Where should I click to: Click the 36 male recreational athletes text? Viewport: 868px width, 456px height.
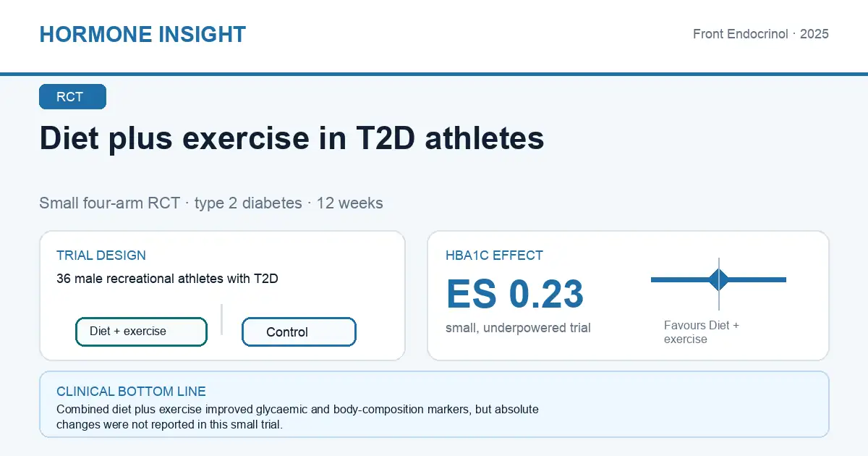[167, 278]
